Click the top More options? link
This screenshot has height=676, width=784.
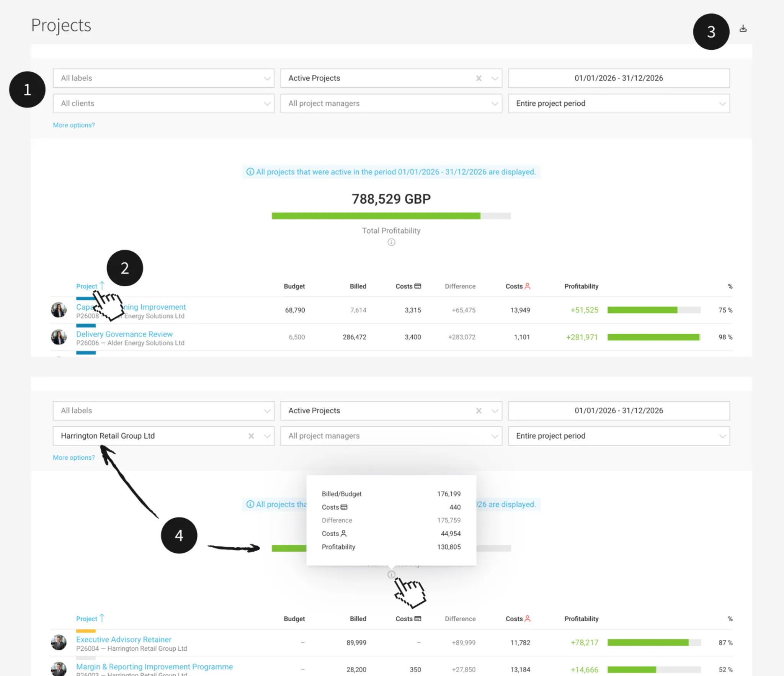coord(74,125)
